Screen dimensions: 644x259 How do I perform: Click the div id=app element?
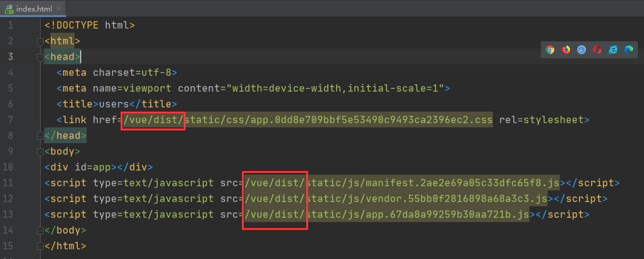click(99, 167)
